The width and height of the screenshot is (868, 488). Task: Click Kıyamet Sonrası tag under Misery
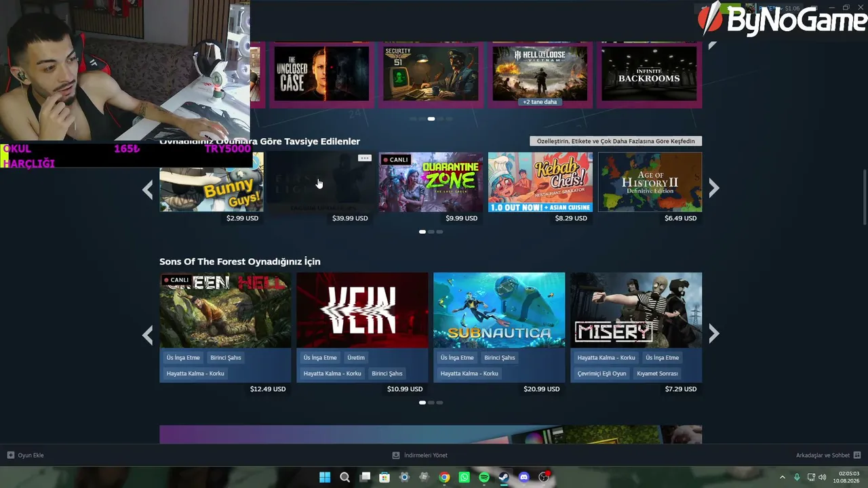point(658,373)
